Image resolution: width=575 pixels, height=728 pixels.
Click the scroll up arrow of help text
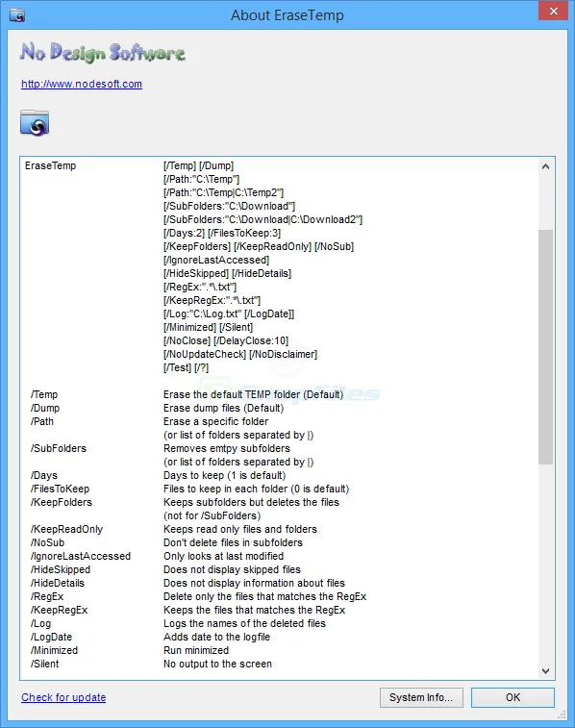click(546, 166)
